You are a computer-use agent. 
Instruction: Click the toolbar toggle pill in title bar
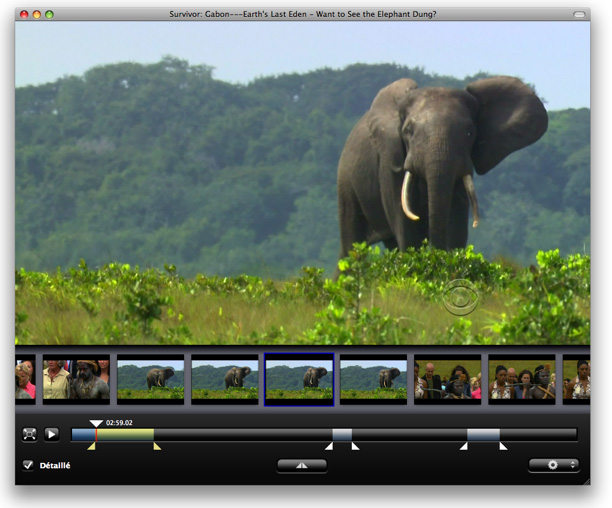[x=579, y=14]
